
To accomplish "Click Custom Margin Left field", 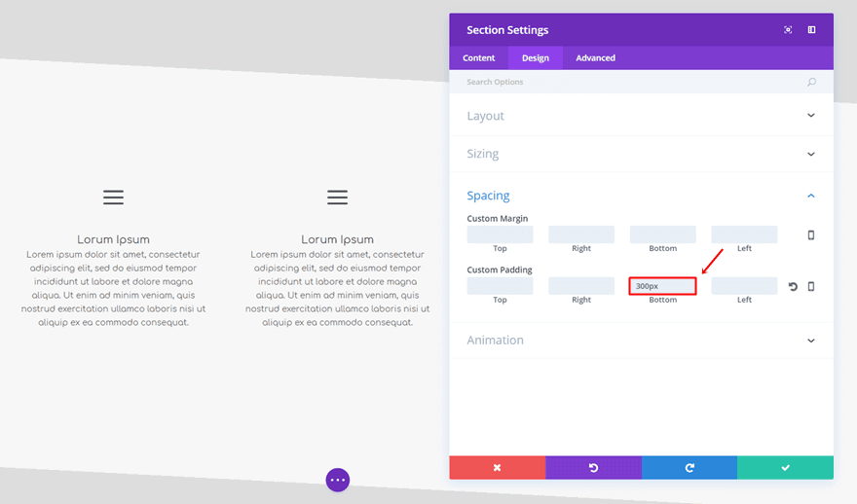I will click(x=744, y=234).
